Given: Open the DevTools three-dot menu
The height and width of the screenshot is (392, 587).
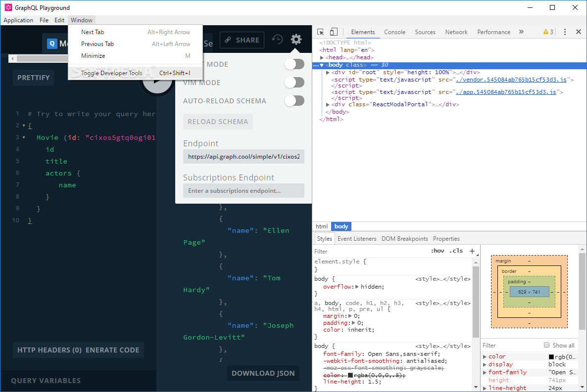Looking at the screenshot, I should [x=565, y=32].
